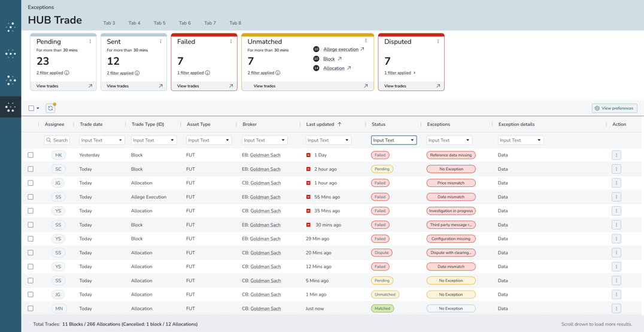Toggle the select-all checkbox above table

pos(31,108)
